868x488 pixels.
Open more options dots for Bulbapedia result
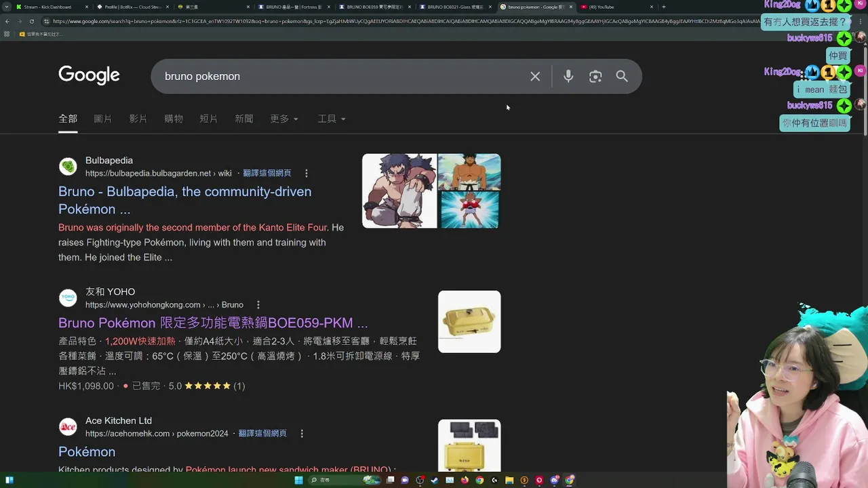point(307,174)
